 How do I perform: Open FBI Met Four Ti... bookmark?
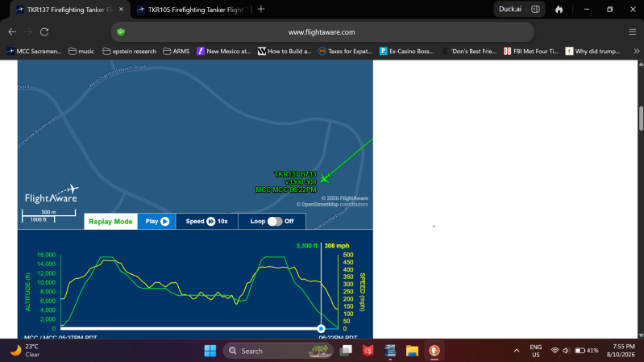(x=531, y=51)
